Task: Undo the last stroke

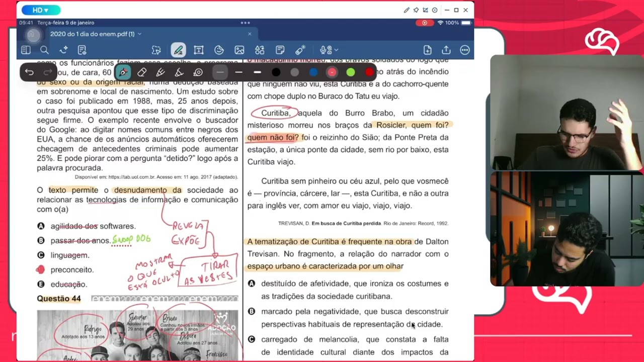Action: point(29,72)
